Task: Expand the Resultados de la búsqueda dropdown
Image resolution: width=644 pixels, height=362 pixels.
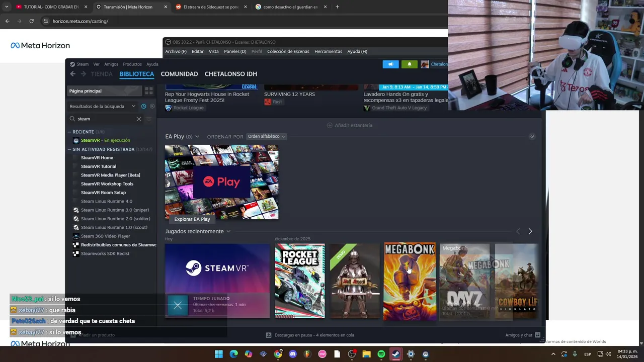Action: (x=133, y=107)
